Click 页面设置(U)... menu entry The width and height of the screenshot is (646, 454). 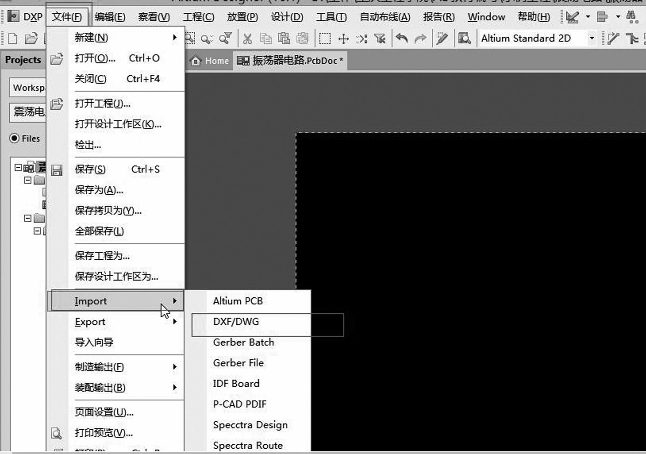click(115, 412)
